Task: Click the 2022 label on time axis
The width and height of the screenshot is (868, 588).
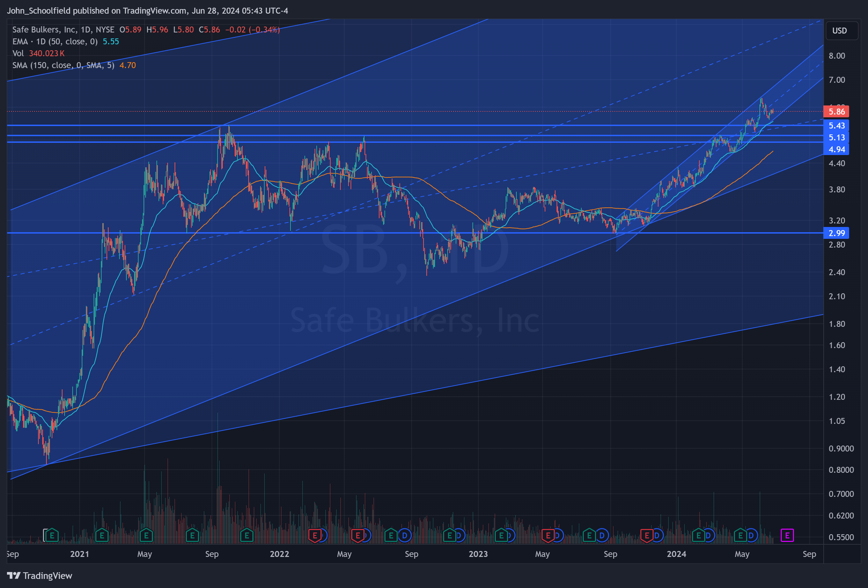Action: point(279,554)
